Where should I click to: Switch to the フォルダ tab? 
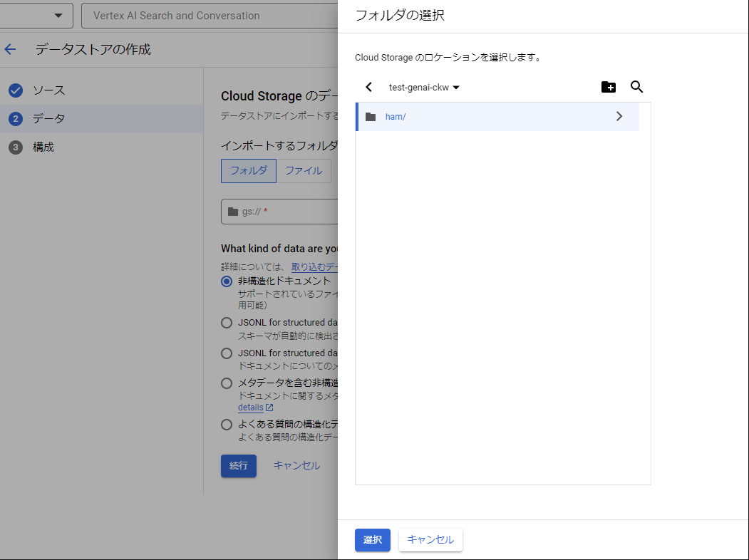coord(248,170)
